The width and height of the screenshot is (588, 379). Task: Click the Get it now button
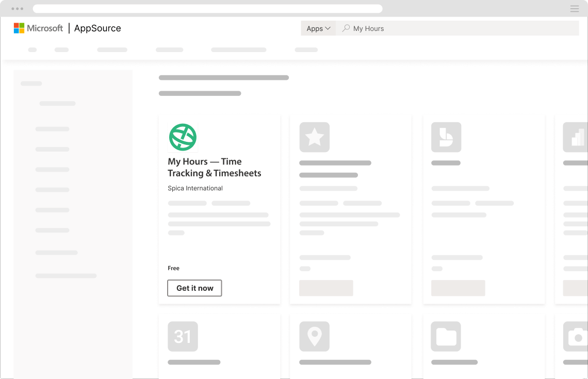(194, 288)
